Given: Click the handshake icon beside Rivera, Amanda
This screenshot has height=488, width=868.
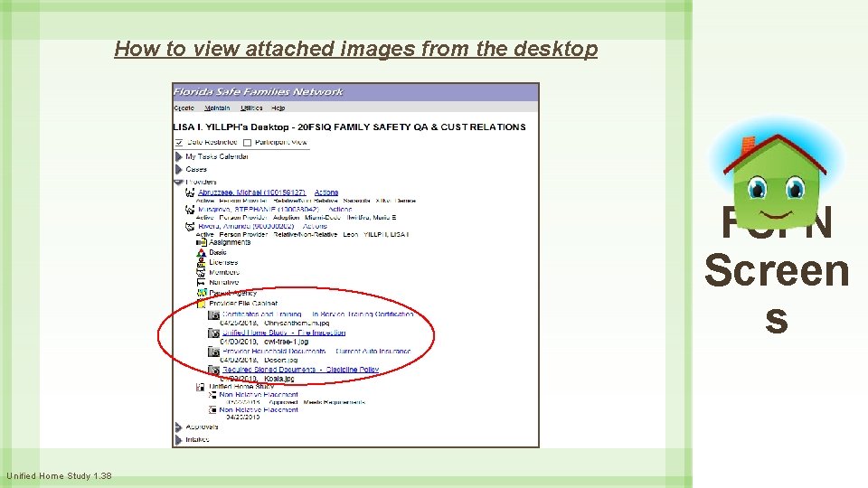Looking at the screenshot, I should [190, 226].
